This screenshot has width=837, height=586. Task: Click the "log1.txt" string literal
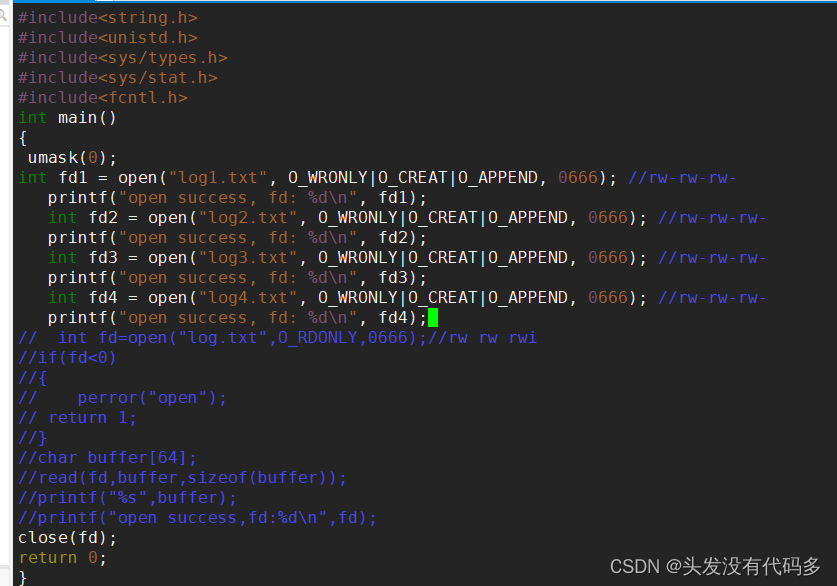218,178
